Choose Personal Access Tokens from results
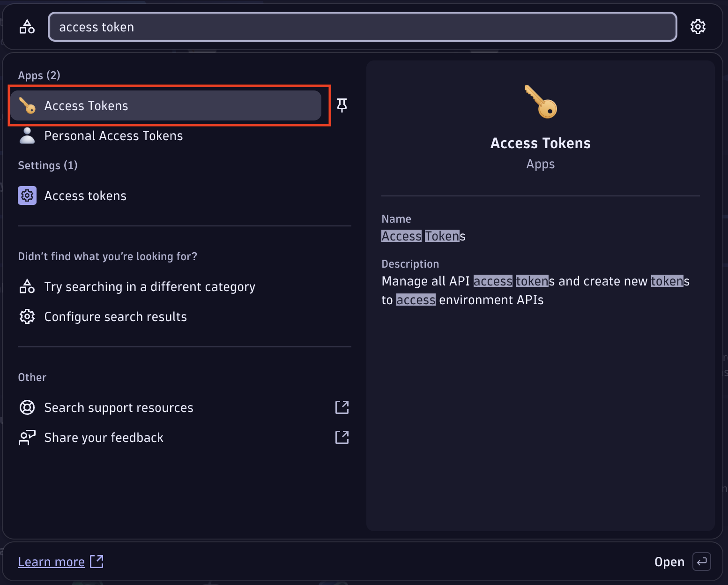 pyautogui.click(x=113, y=135)
